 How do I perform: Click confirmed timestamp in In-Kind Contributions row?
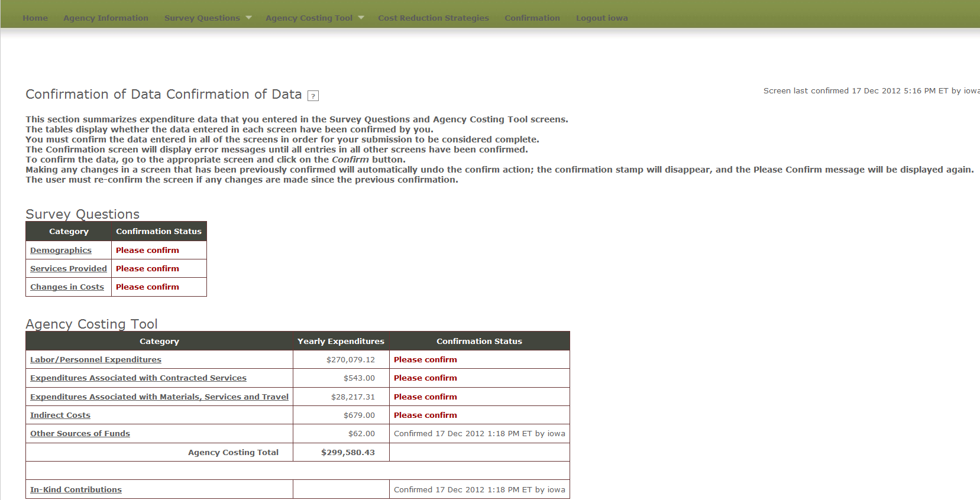tap(480, 489)
